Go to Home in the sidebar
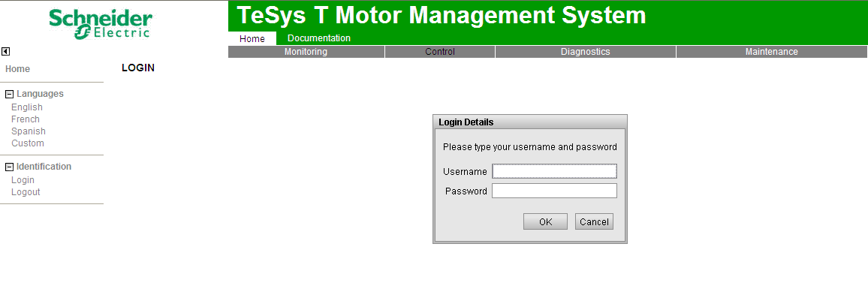This screenshot has height=286, width=868. [x=18, y=69]
